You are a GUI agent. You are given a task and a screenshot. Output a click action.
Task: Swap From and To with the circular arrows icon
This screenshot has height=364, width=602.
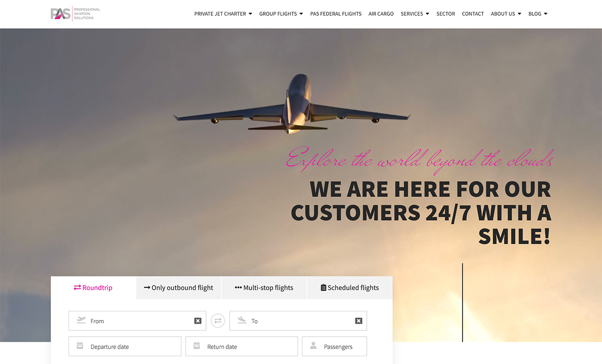point(218,321)
